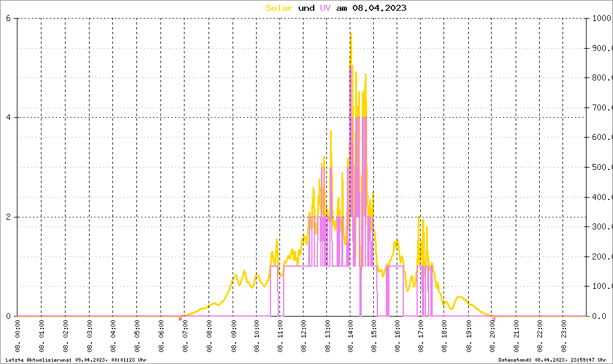Click the left axis value 6
The height and width of the screenshot is (364, 613).
8,18
